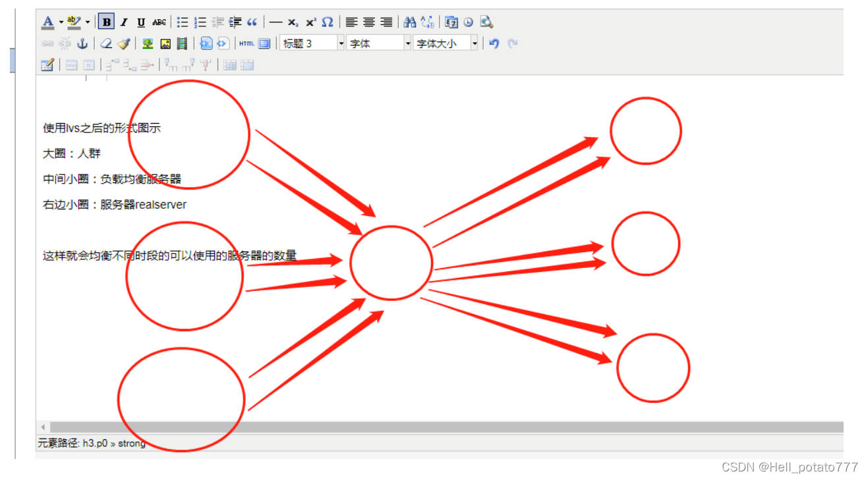Click the insert column before icon
This screenshot has height=480, width=868.
[x=171, y=65]
